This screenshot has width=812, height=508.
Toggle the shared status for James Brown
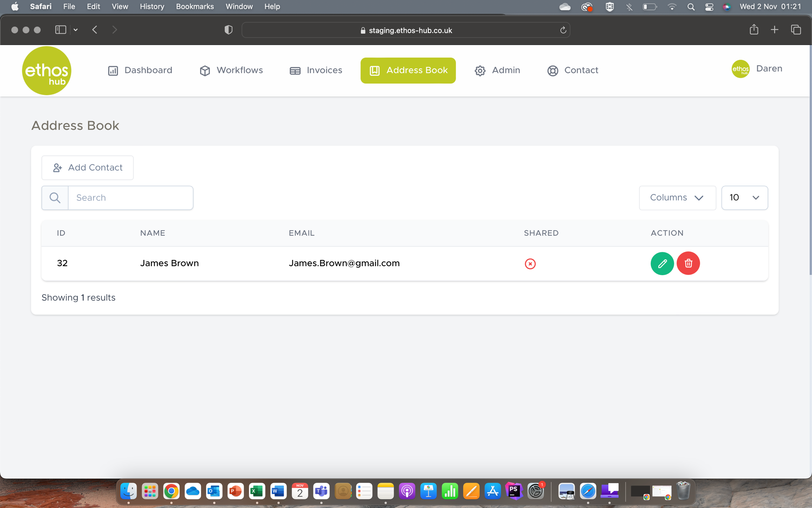click(530, 264)
